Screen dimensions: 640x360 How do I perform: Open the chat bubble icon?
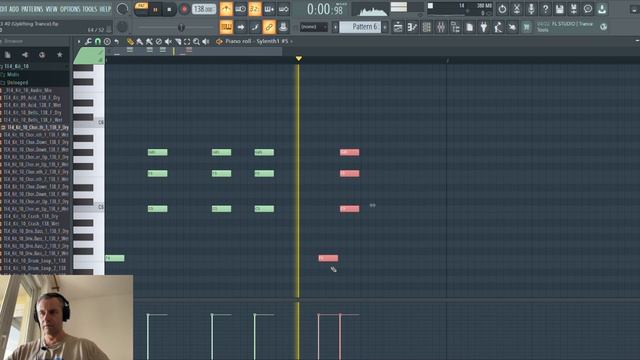pos(588,9)
